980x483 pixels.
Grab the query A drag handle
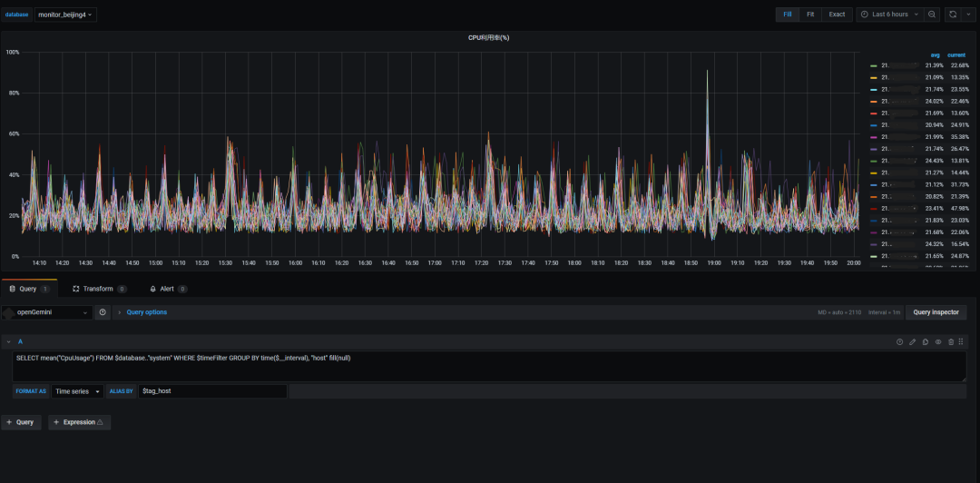point(961,341)
